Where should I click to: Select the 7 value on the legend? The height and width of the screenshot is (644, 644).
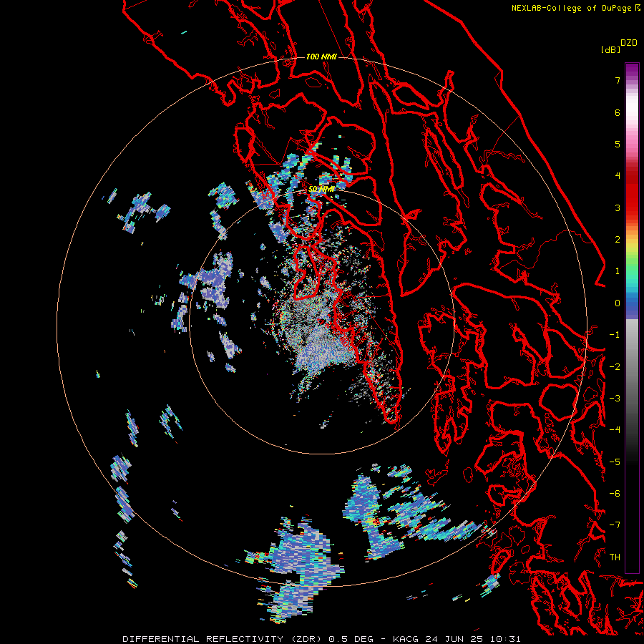tap(618, 80)
